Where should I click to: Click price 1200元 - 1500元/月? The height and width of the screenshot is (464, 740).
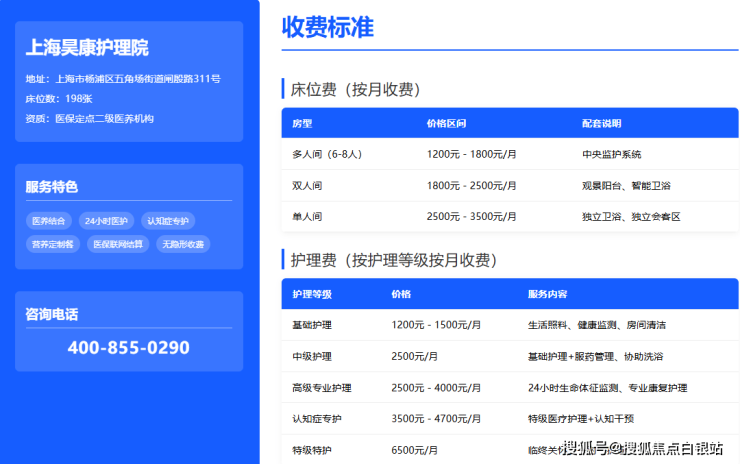436,325
